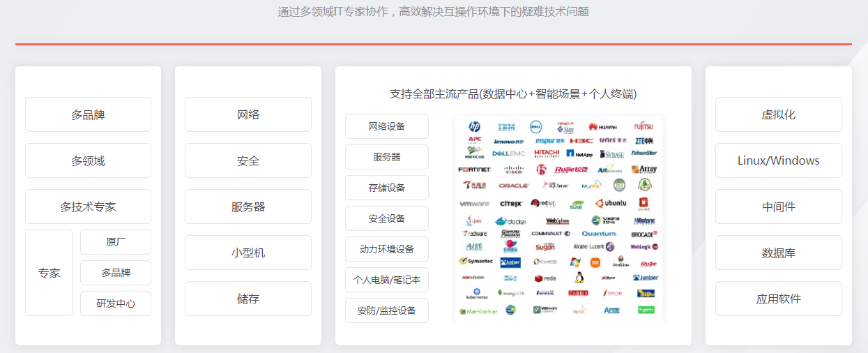
Task: Click the Dell EMC logo
Action: (x=509, y=153)
